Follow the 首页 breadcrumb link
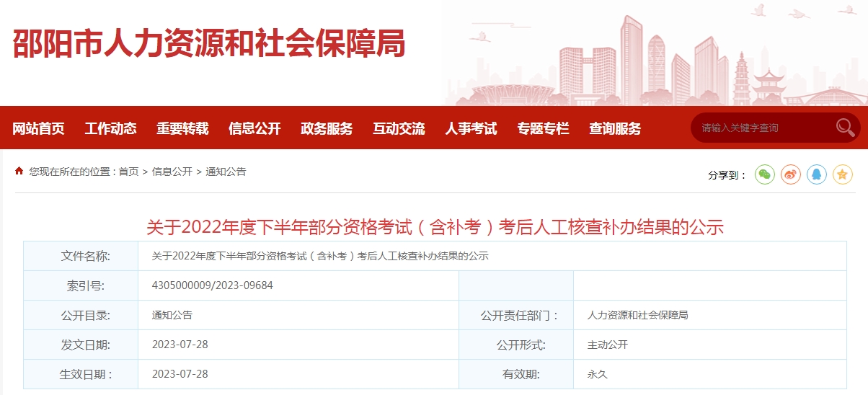Viewport: 868px width, 395px height. [x=129, y=172]
